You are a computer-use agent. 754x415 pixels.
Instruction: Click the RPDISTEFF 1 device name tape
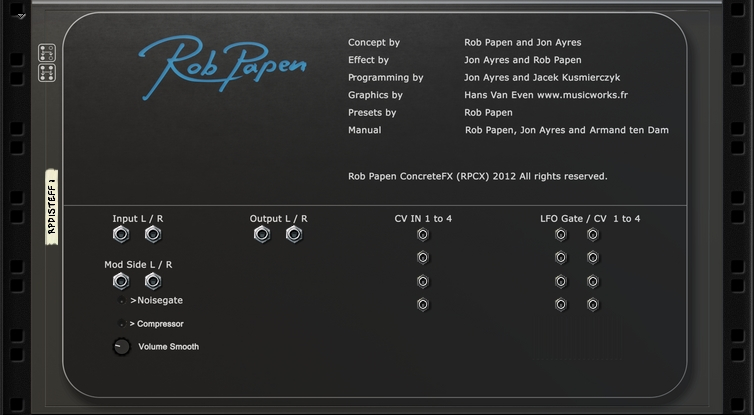click(x=51, y=207)
